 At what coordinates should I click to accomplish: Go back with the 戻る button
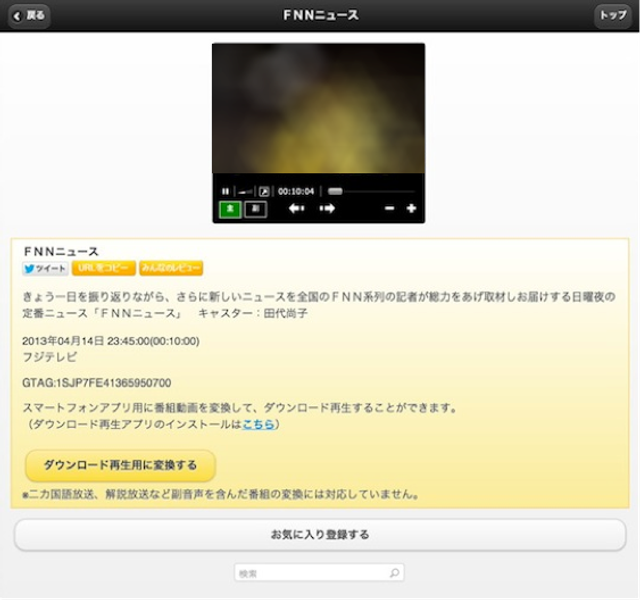tap(29, 16)
